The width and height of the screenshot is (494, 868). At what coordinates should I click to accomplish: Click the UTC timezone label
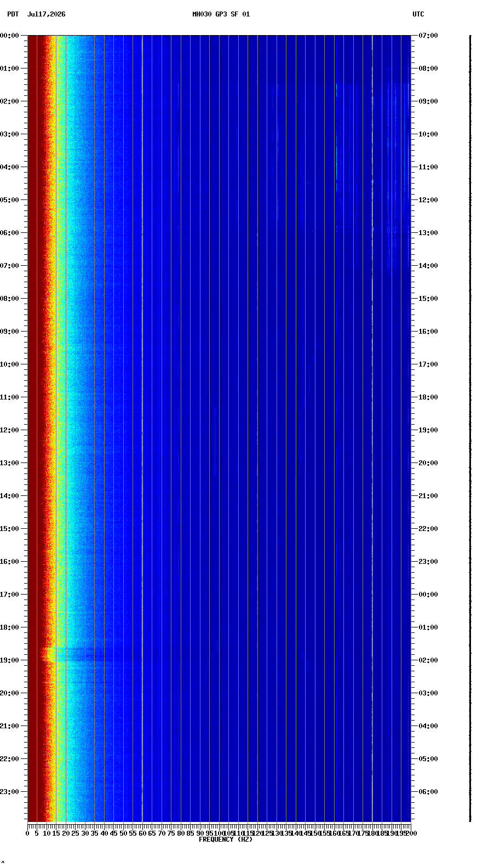pos(418,14)
